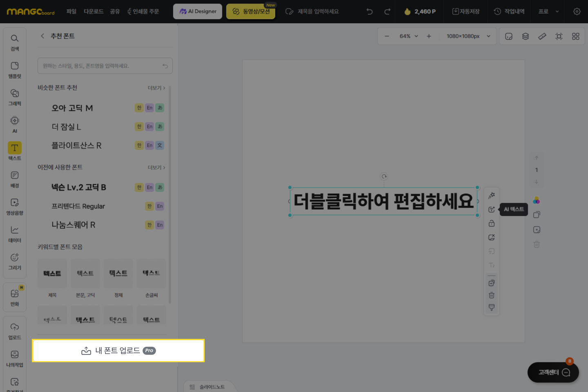This screenshot has height=392, width=588.
Task: Open the 고객센터 customer center chat
Action: (553, 372)
